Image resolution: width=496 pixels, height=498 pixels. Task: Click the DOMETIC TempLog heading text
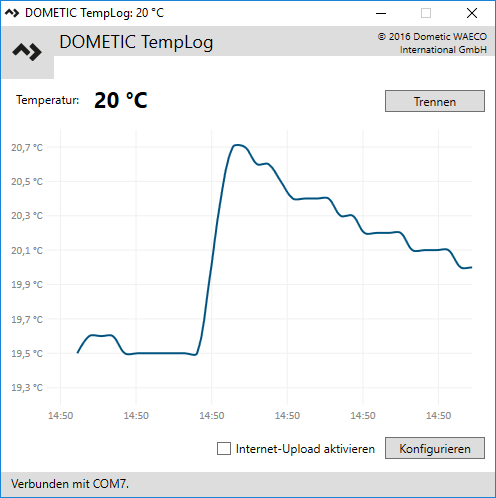(136, 42)
